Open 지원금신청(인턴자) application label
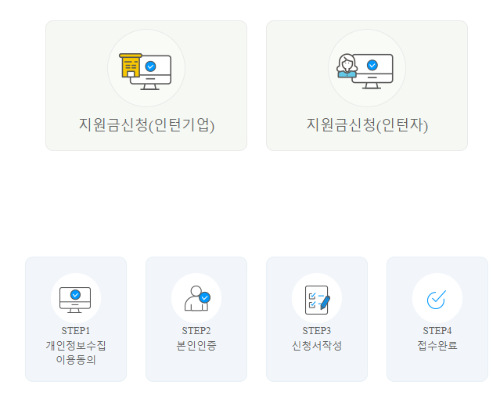 pyautogui.click(x=367, y=125)
